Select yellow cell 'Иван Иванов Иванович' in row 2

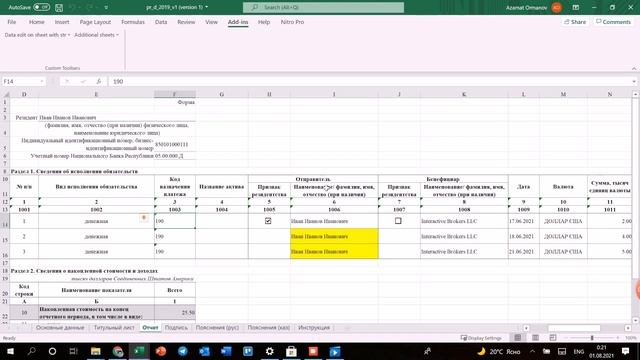[334, 236]
